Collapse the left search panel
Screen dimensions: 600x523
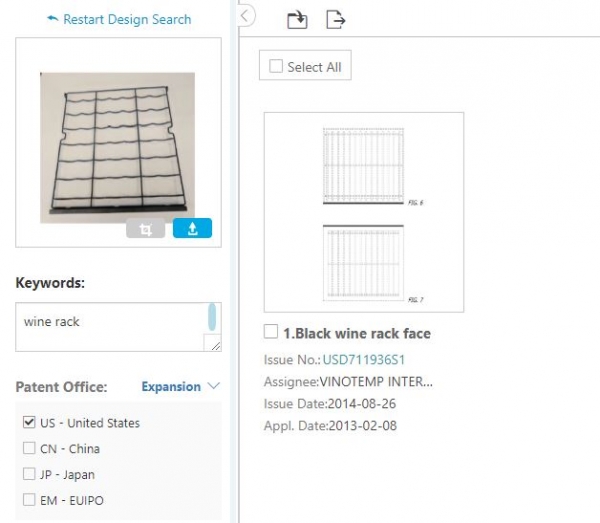point(246,16)
